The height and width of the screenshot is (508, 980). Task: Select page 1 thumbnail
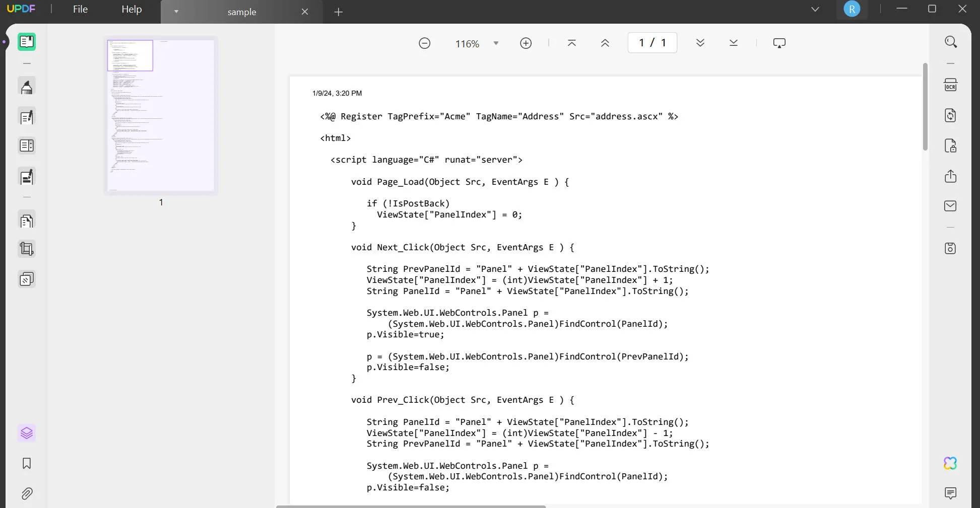pyautogui.click(x=161, y=115)
